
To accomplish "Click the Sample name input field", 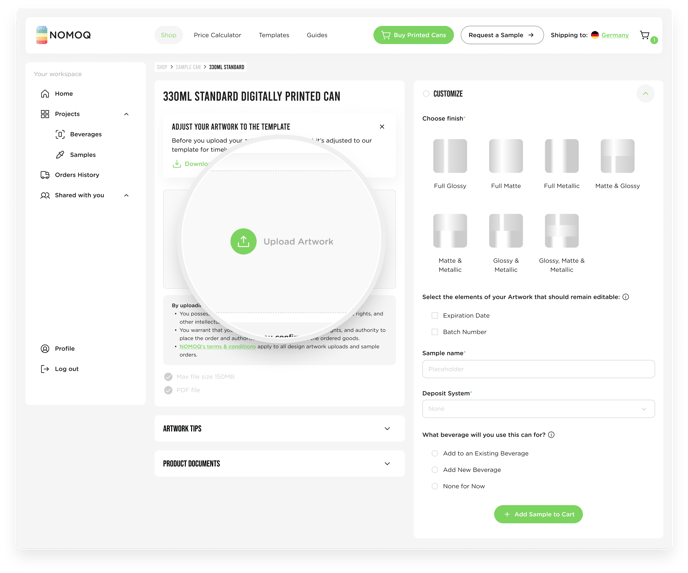I will pos(538,369).
